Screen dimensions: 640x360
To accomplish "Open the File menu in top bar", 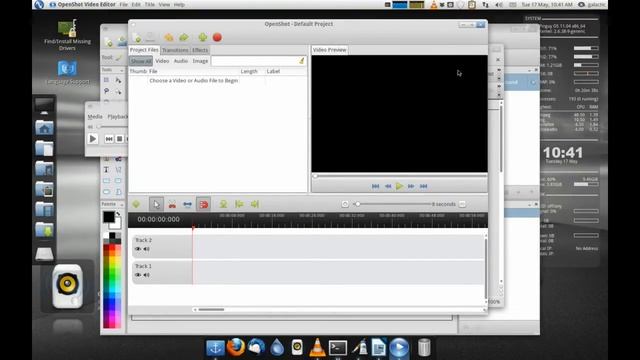I will [x=123, y=4].
